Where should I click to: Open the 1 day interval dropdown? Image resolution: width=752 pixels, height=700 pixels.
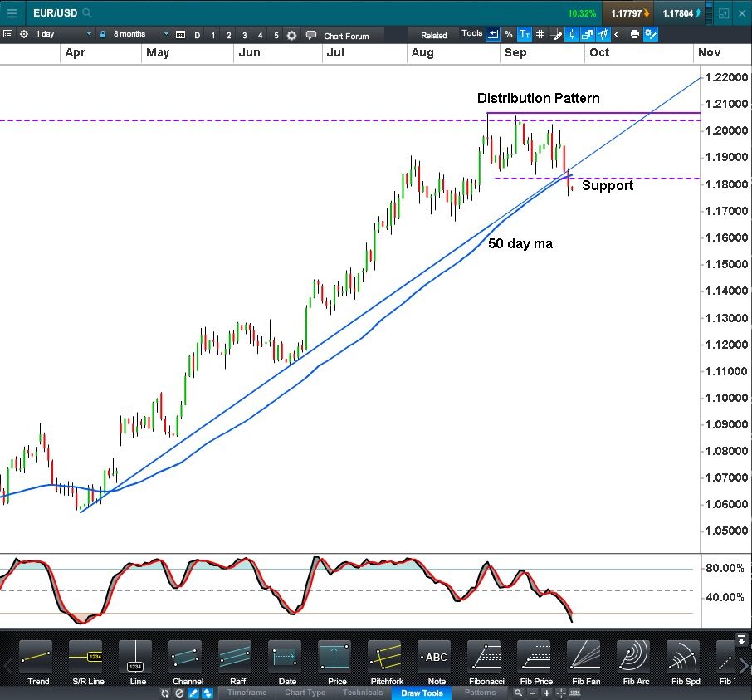[x=62, y=34]
